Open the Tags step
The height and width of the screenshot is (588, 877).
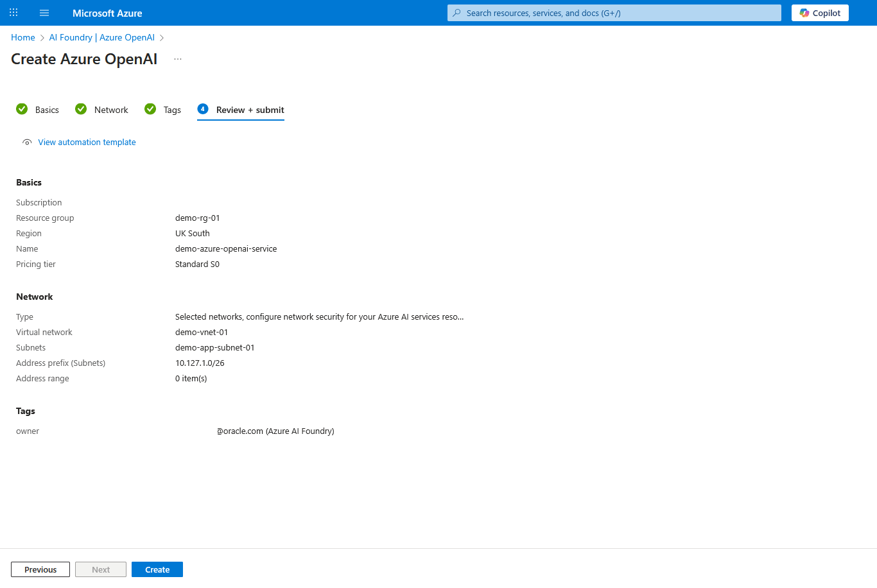click(171, 109)
